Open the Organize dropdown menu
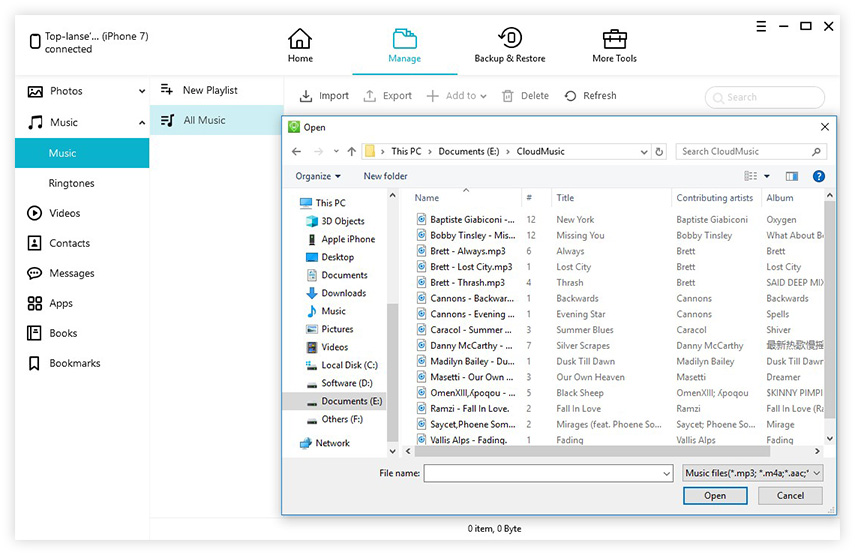Screen dimensions: 855x555 click(318, 176)
